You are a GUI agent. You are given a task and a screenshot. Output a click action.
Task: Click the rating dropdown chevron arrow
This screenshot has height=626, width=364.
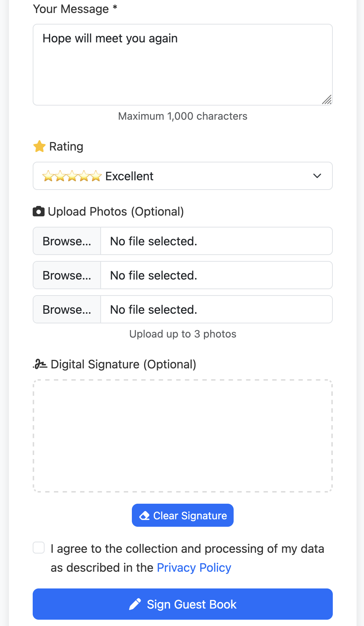(317, 176)
